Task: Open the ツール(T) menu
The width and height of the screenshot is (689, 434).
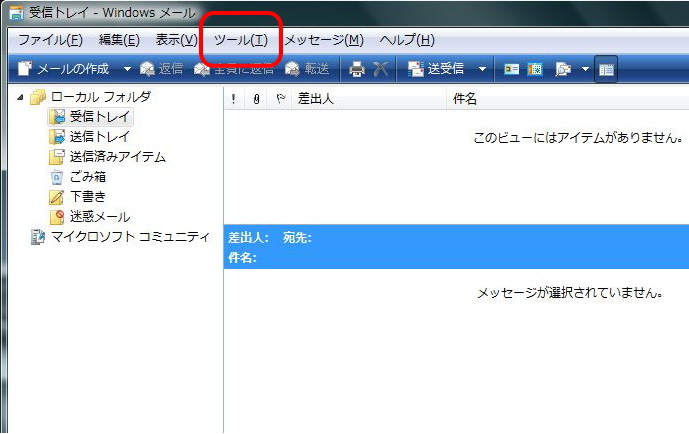Action: pyautogui.click(x=241, y=40)
